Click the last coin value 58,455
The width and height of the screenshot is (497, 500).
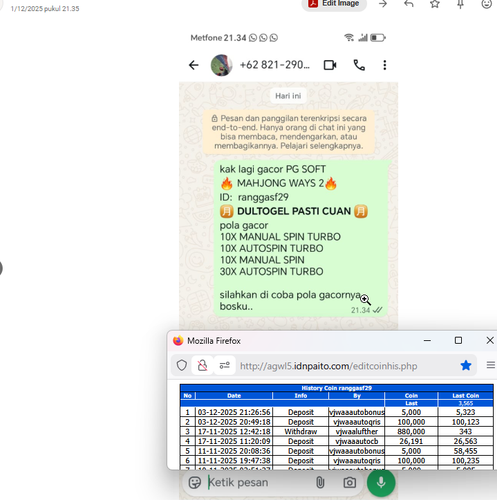[x=466, y=451]
